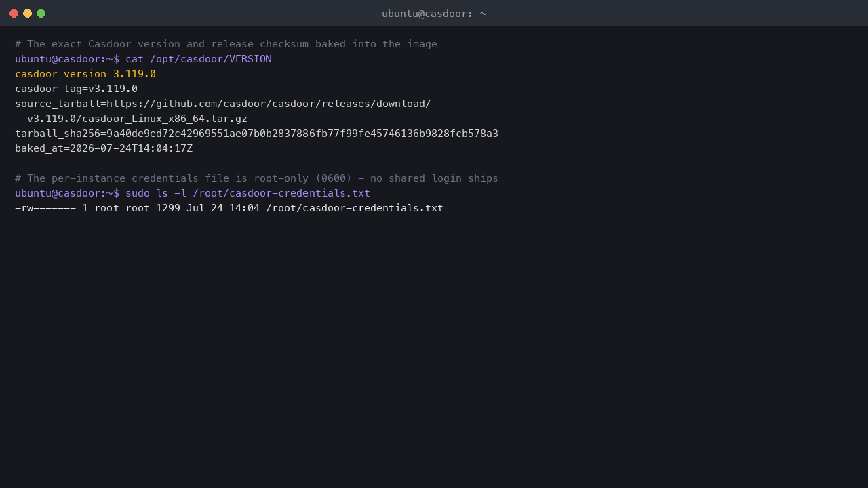This screenshot has width=868, height=488.
Task: Click the 'cat /opt/casdoor/VERSION' command line
Action: click(143, 59)
